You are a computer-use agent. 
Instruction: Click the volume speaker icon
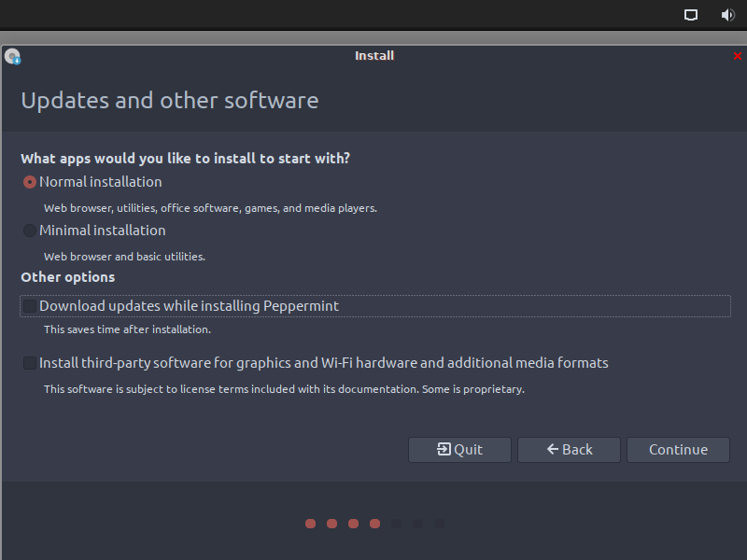pyautogui.click(x=727, y=15)
